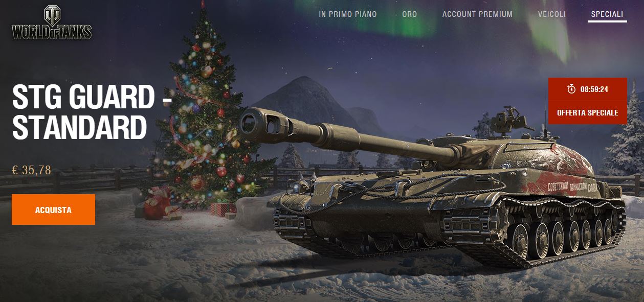This screenshot has width=644, height=302.
Task: Switch to the Speciali tab
Action: coord(607,14)
